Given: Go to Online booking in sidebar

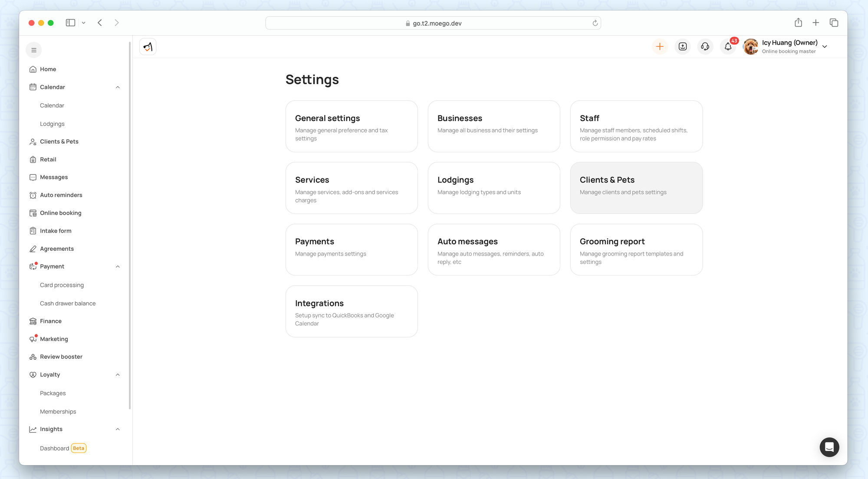Looking at the screenshot, I should [60, 213].
